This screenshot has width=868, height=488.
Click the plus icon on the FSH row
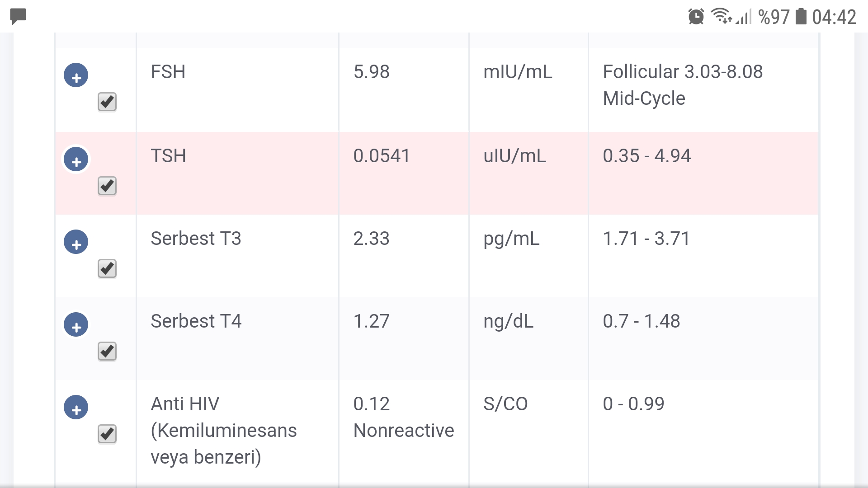76,75
